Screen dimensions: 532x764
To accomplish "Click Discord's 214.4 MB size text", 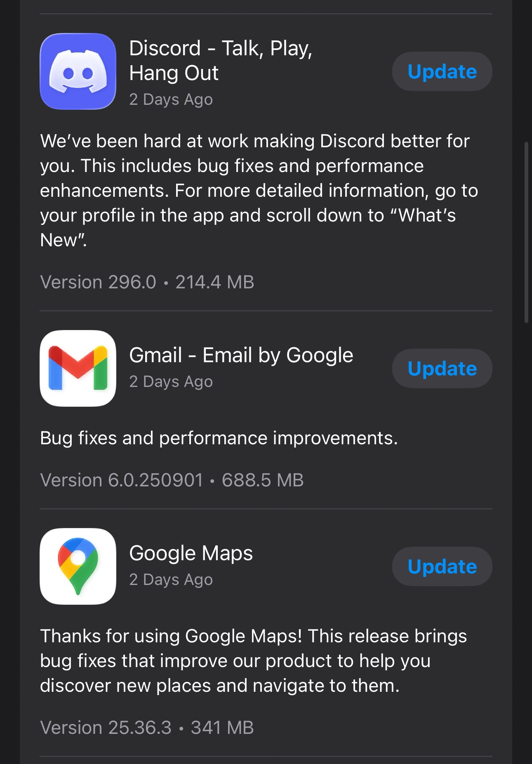I will 215,282.
